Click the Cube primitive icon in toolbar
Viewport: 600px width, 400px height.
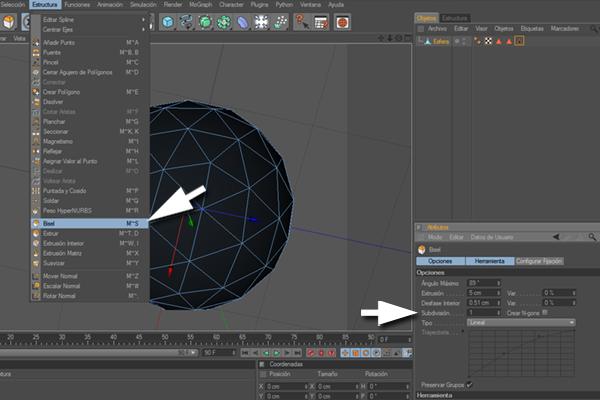tap(167, 22)
